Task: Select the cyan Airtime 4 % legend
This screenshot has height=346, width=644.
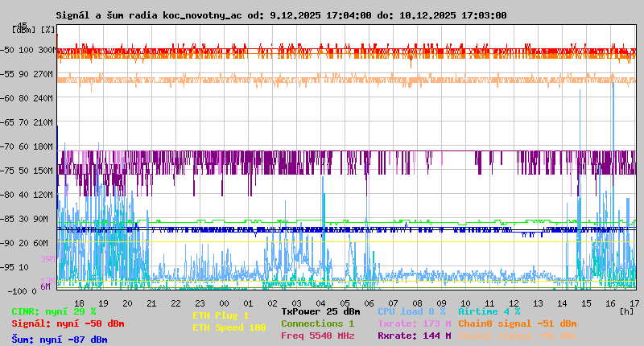Action: pos(489,311)
